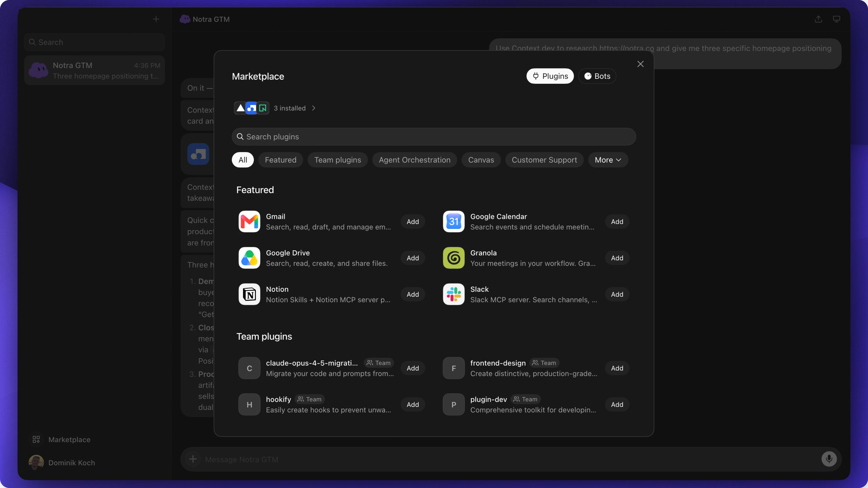
Task: Click the Search plugins field
Action: [434, 137]
